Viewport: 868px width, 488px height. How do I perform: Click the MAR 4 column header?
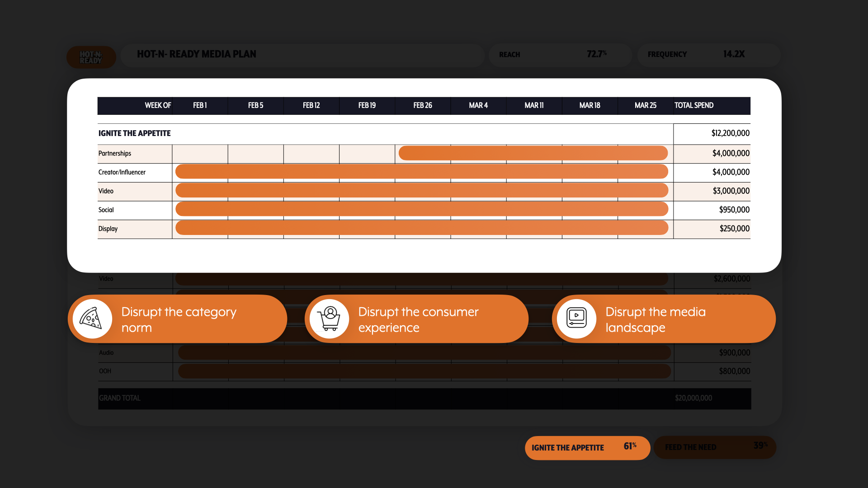pyautogui.click(x=478, y=106)
